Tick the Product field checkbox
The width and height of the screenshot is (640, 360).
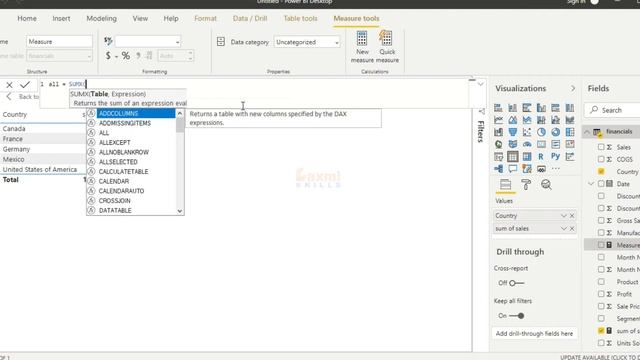pyautogui.click(x=601, y=282)
